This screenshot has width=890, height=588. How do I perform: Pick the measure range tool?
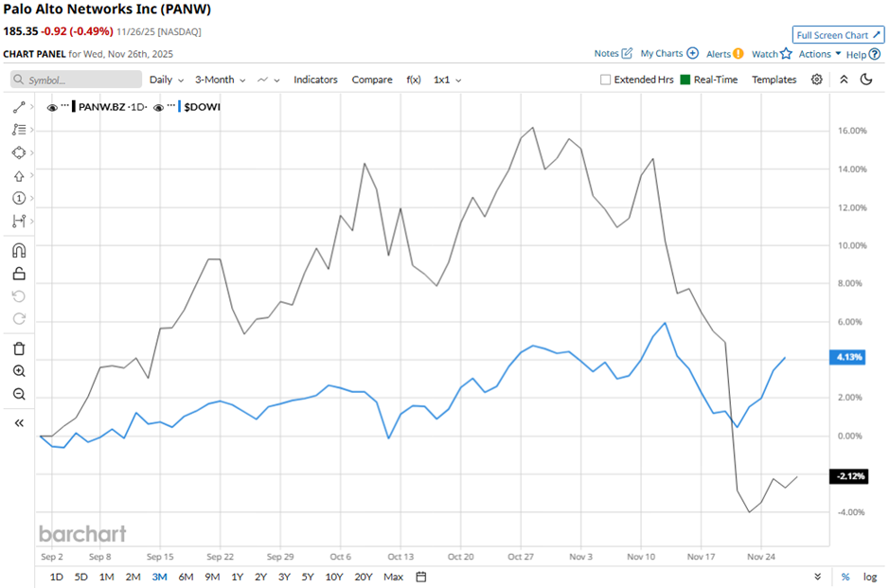point(19,221)
